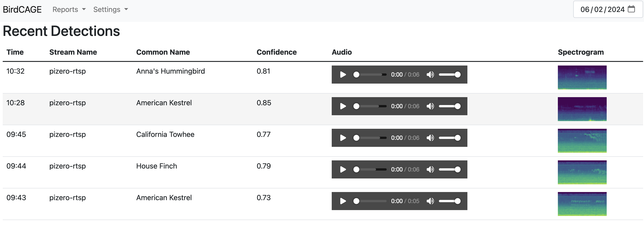Image resolution: width=644 pixels, height=225 pixels.
Task: Open the California Towhee spectrogram thumbnail
Action: tap(582, 141)
